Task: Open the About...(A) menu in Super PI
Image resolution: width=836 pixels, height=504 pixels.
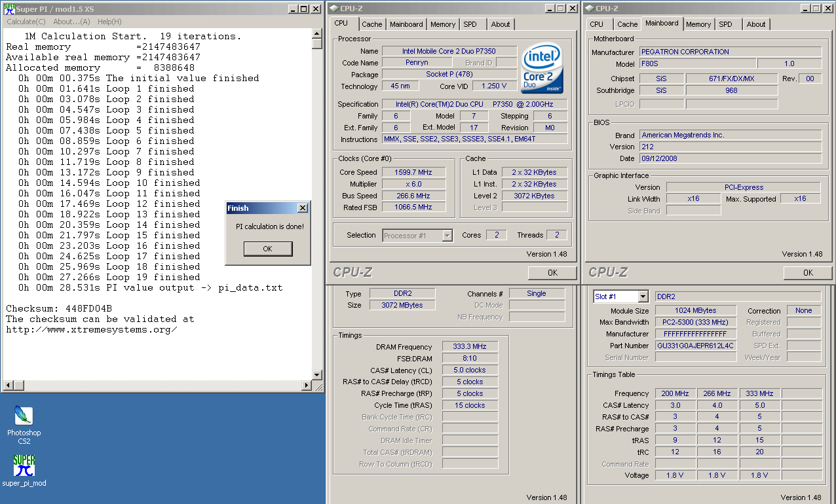Action: [x=71, y=22]
